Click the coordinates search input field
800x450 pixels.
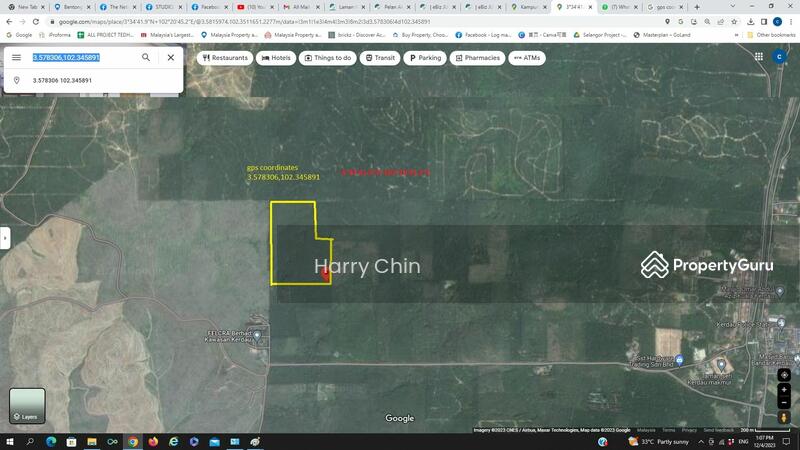(x=80, y=58)
